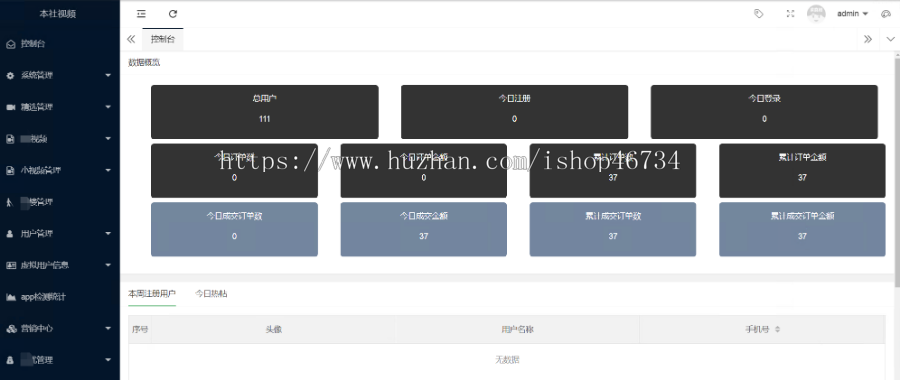Click the scrollbar up arrow

(897, 54)
